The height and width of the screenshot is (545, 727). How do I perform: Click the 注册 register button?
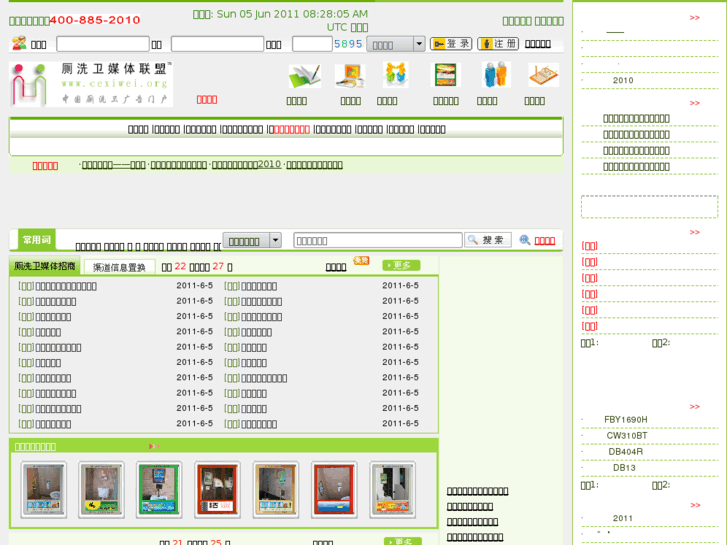pos(498,44)
